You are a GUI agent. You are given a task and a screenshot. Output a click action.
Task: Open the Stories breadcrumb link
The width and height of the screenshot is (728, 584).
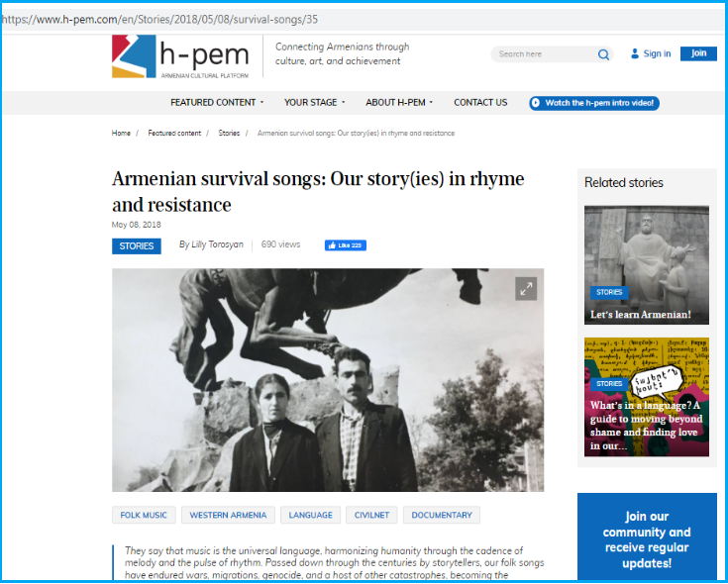tap(229, 133)
